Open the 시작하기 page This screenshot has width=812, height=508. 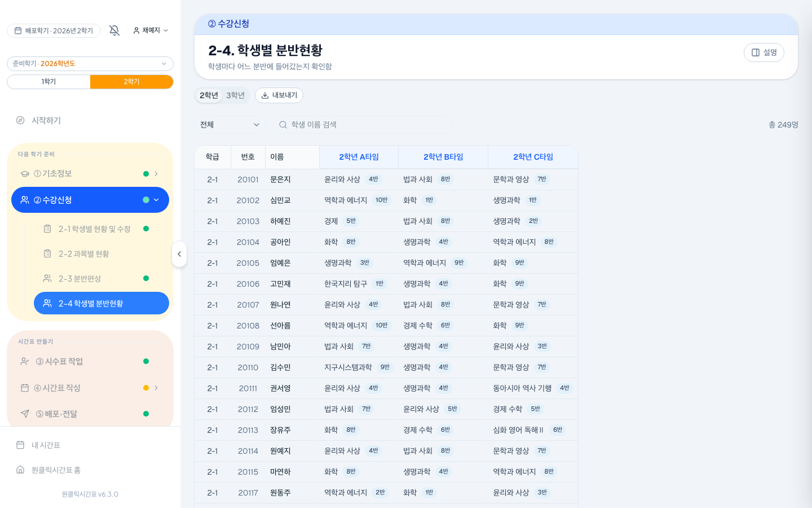tap(90, 120)
